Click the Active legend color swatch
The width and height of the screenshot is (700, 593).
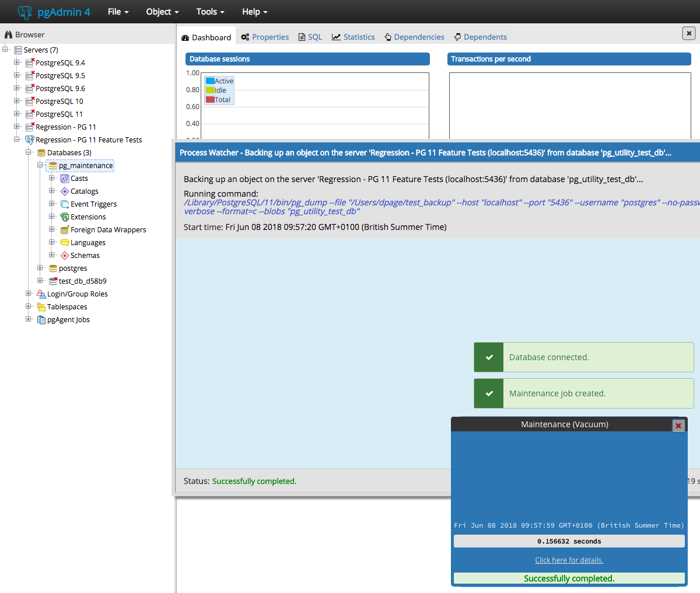(x=210, y=81)
